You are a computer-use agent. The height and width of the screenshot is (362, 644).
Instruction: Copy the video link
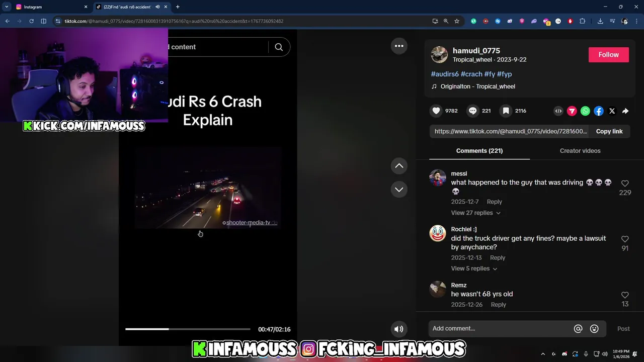609,131
